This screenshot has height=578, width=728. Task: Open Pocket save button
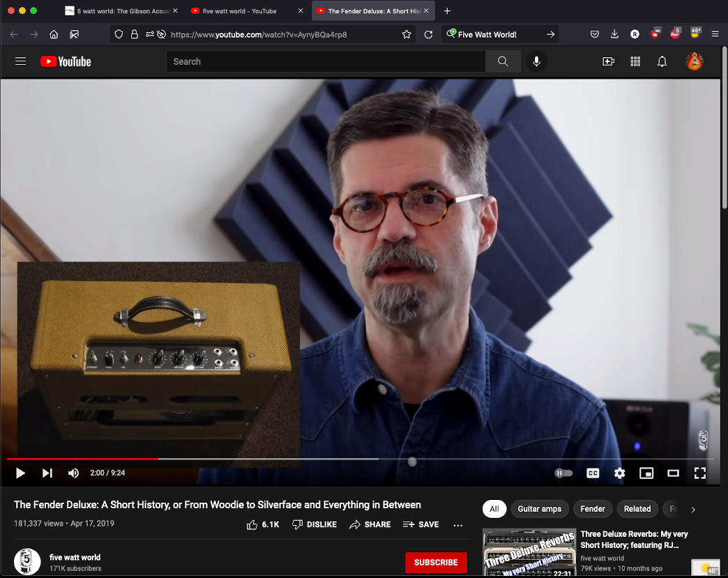(594, 34)
